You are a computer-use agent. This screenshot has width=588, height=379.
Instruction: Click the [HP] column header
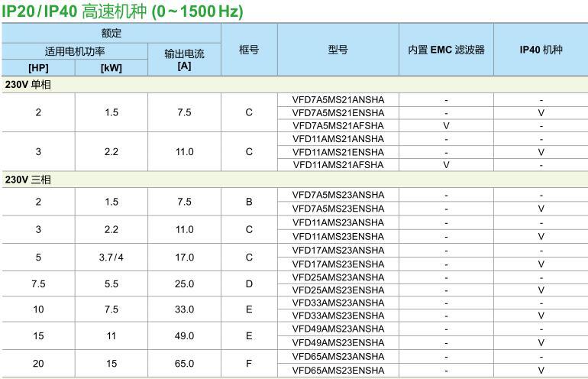pyautogui.click(x=38, y=68)
